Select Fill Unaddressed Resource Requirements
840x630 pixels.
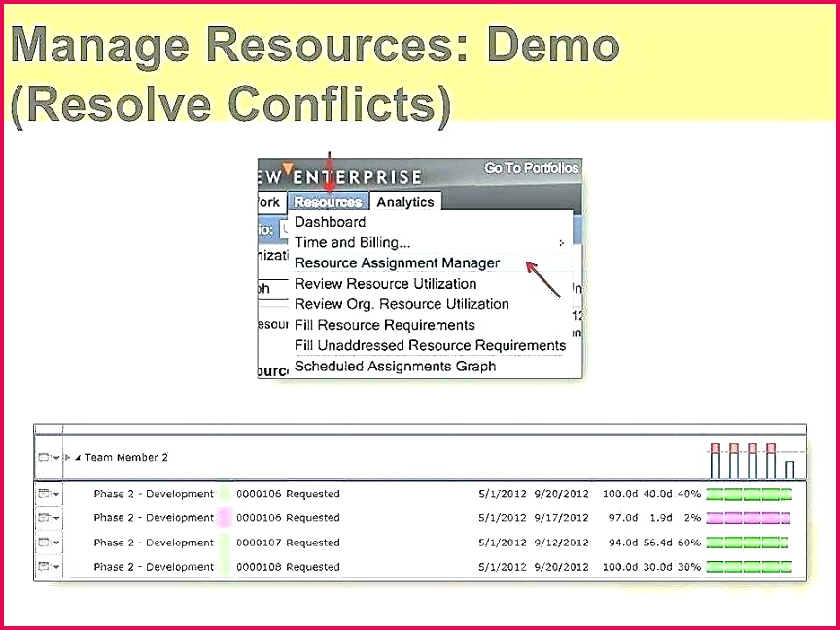pos(430,345)
